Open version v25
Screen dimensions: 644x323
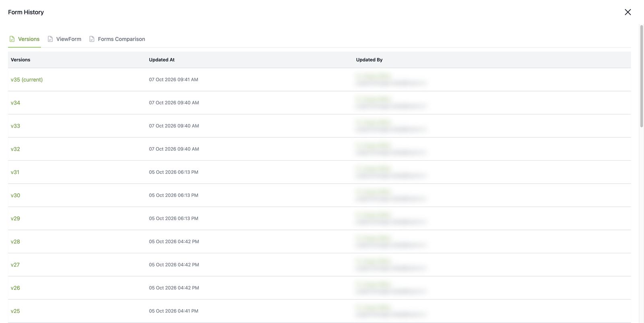[x=15, y=311]
